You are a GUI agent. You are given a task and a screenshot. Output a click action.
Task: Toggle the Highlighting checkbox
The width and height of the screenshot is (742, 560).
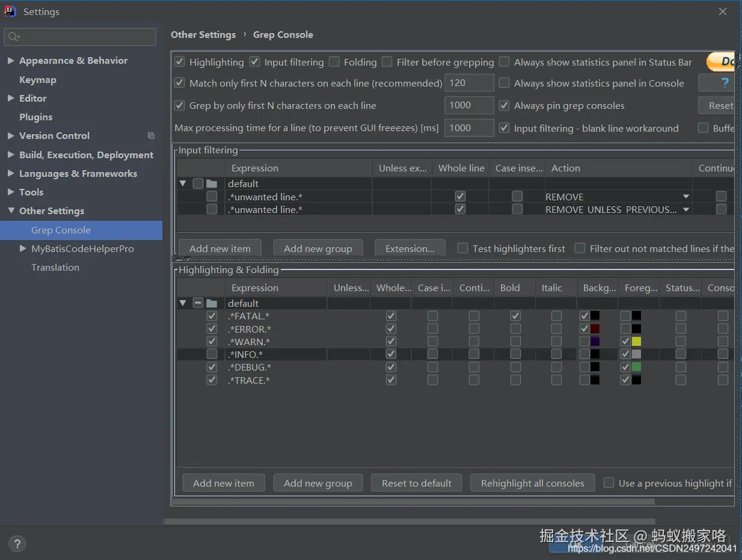click(x=180, y=62)
